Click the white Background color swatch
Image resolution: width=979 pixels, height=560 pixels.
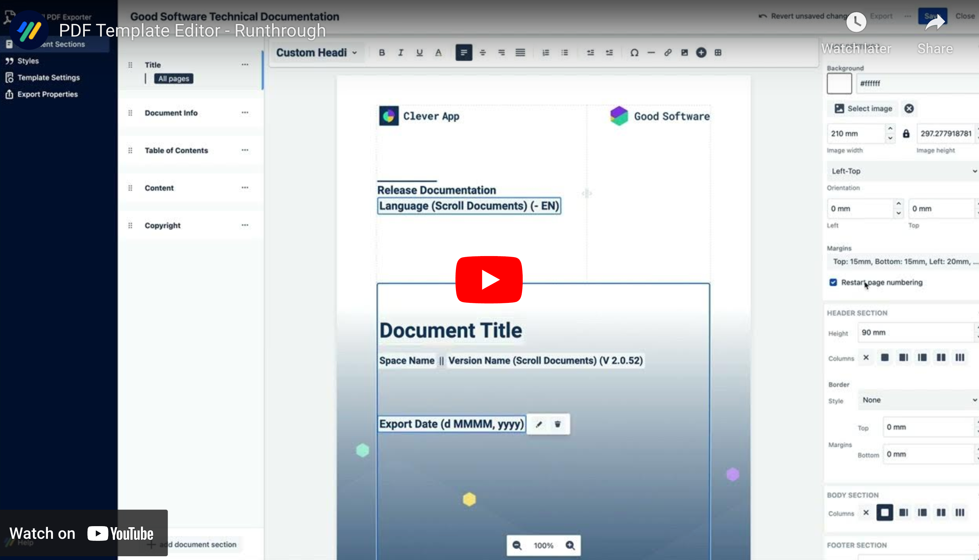pos(840,83)
